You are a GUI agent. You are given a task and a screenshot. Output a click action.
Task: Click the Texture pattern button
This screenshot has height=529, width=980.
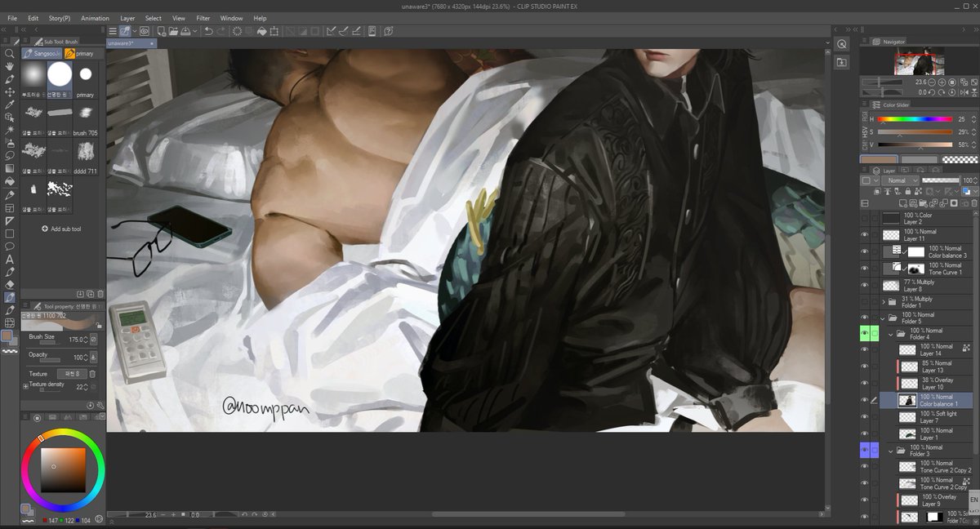pos(71,374)
